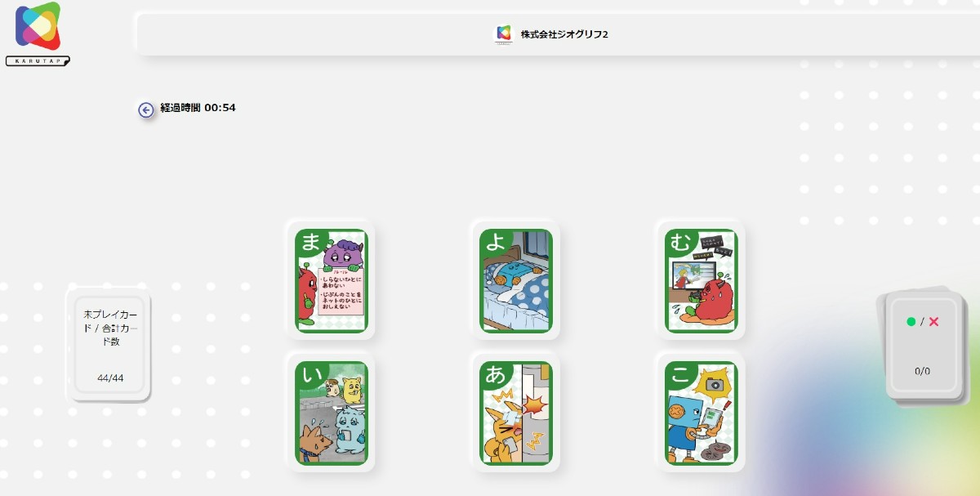Click the green あ letter badge
This screenshot has width=980, height=496.
tap(497, 375)
